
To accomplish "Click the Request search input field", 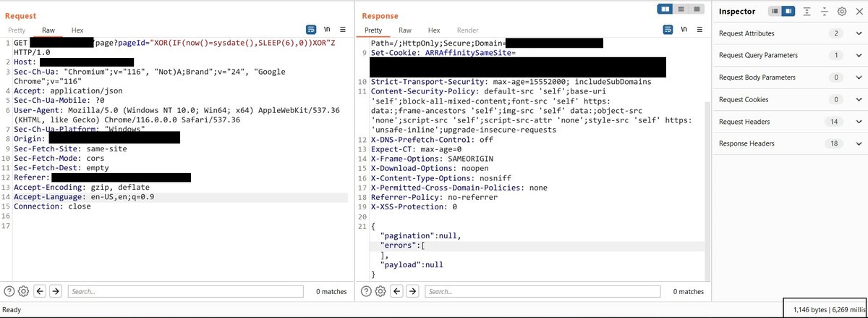I will [185, 291].
